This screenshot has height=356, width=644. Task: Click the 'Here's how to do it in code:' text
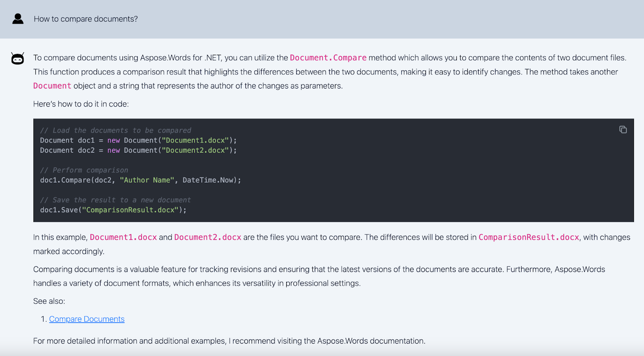81,104
